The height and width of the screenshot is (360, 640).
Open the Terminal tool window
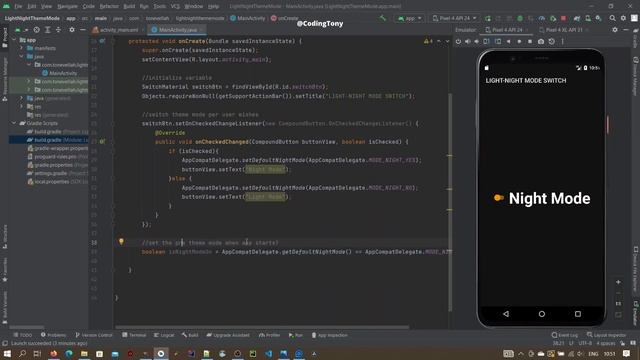point(134,335)
